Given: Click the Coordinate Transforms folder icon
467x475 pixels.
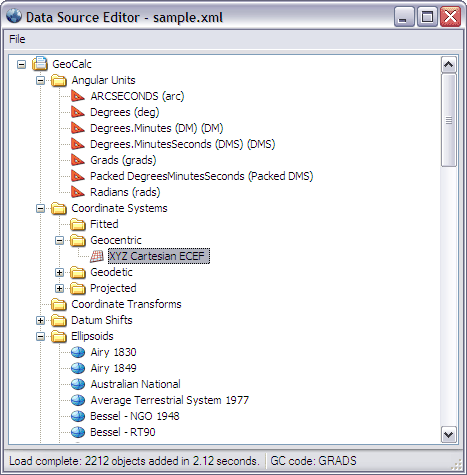Looking at the screenshot, I should pos(59,304).
